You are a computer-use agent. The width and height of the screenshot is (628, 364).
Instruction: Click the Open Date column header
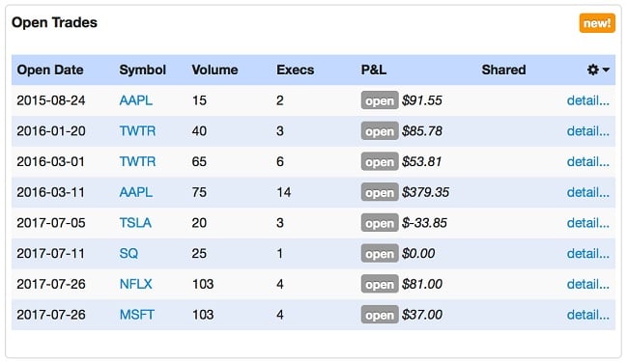point(50,70)
